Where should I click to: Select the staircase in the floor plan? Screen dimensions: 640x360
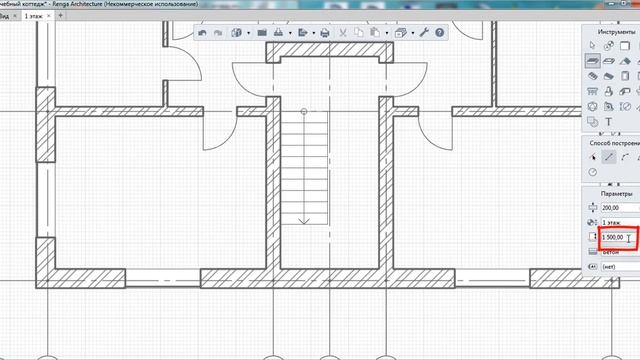tap(304, 167)
